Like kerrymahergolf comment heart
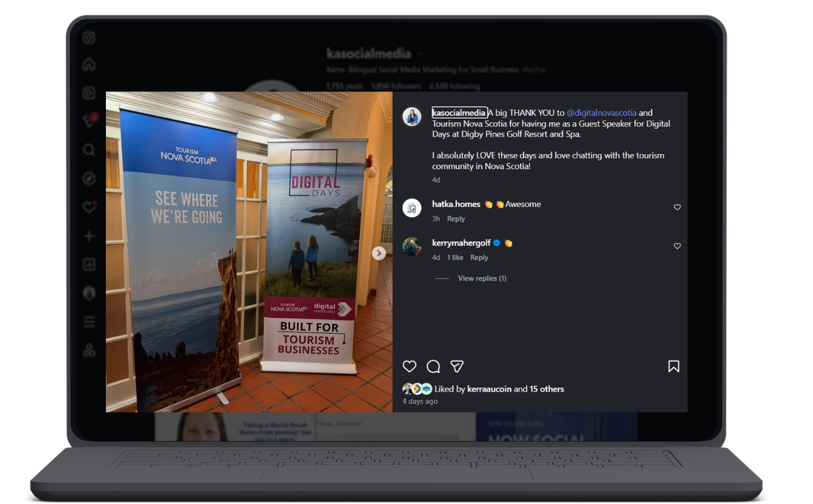This screenshot has width=813, height=504. 678,246
